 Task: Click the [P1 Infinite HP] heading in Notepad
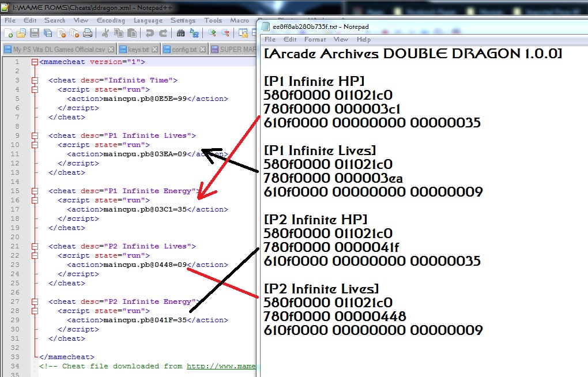pyautogui.click(x=314, y=81)
